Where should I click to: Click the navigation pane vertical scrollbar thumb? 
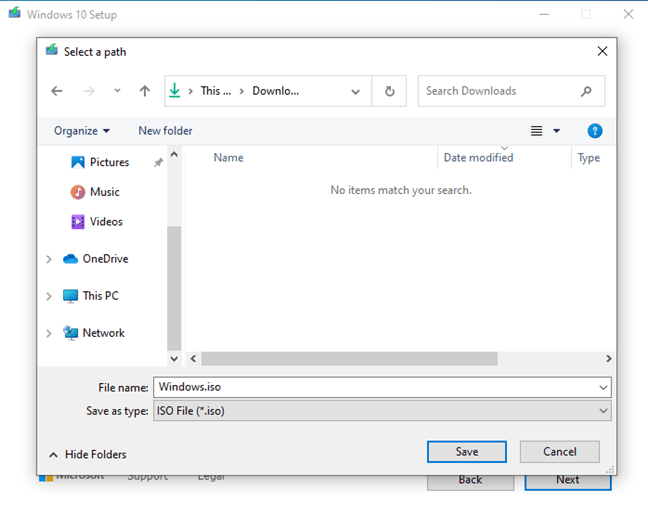(x=174, y=288)
